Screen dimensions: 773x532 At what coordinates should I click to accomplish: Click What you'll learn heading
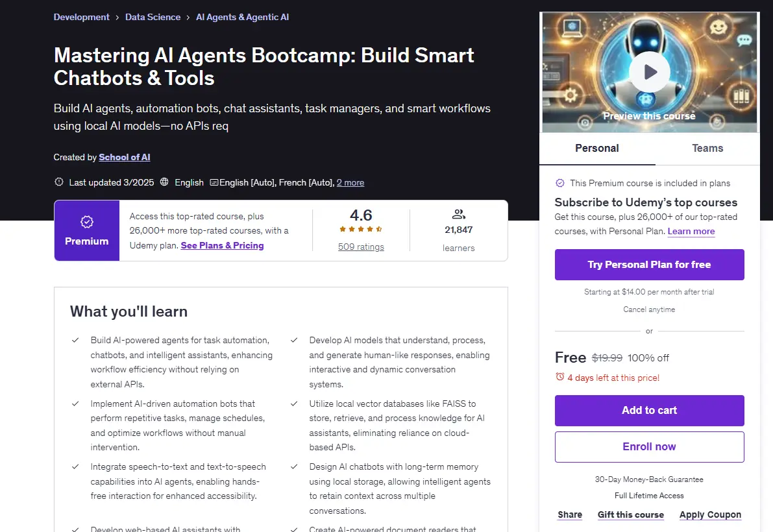coord(129,311)
